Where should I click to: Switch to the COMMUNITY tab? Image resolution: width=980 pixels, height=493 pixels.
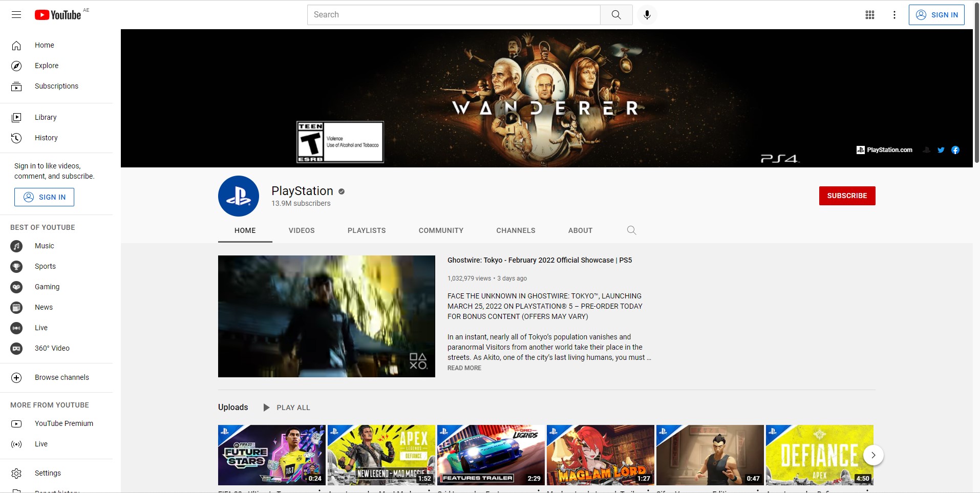pyautogui.click(x=441, y=230)
